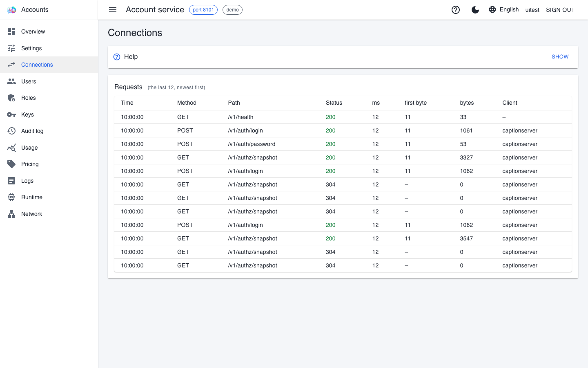Click the Usage chart icon
This screenshot has width=588, height=368.
pyautogui.click(x=11, y=148)
